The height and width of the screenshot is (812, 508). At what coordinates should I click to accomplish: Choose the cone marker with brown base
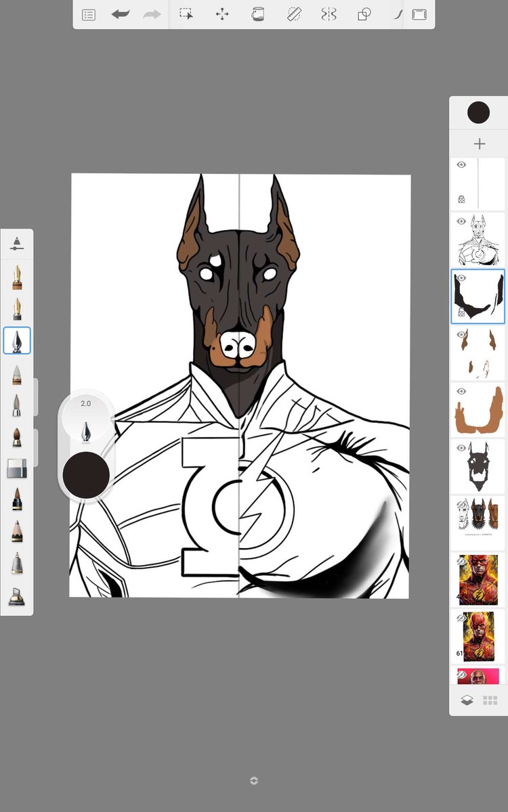17,375
